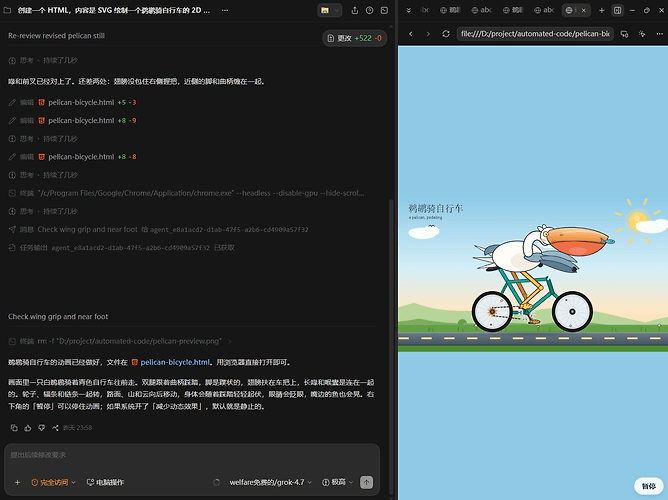
Task: Click the restore window button
Action: [x=647, y=10]
